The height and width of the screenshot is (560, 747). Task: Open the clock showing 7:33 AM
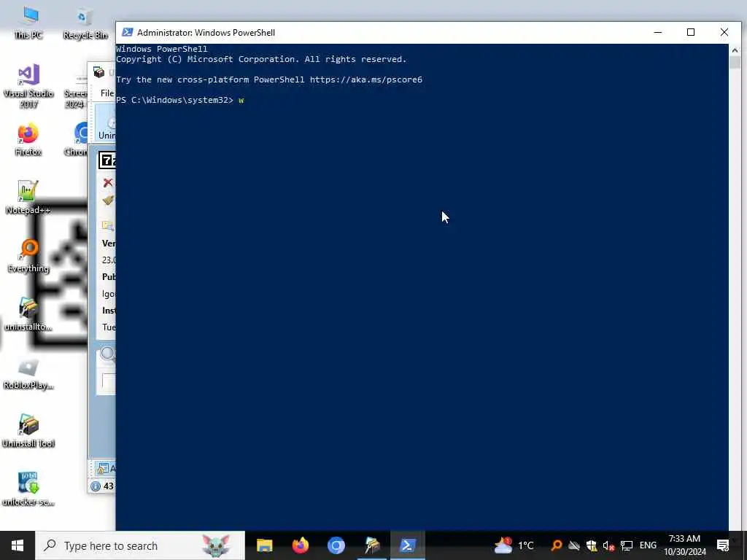pyautogui.click(x=684, y=545)
